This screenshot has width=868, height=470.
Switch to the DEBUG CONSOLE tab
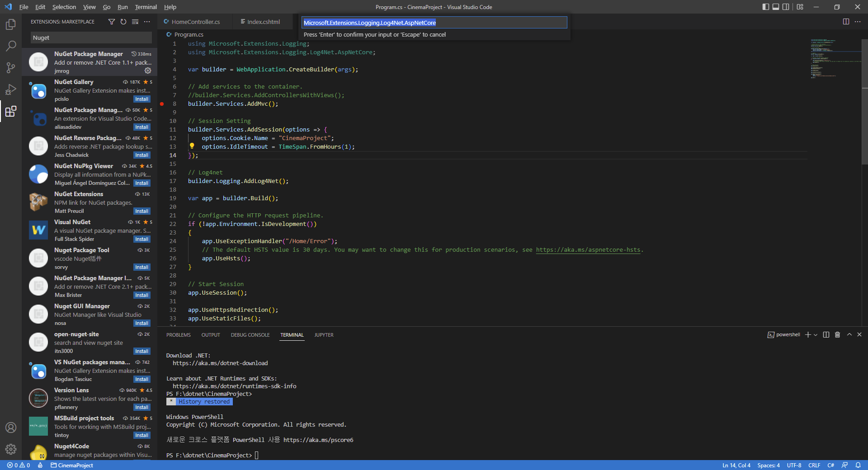click(250, 335)
